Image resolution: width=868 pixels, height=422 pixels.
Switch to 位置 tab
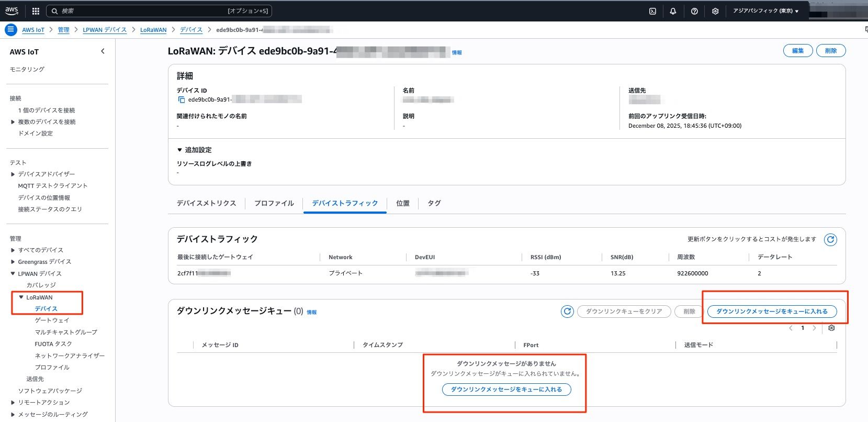tap(403, 203)
